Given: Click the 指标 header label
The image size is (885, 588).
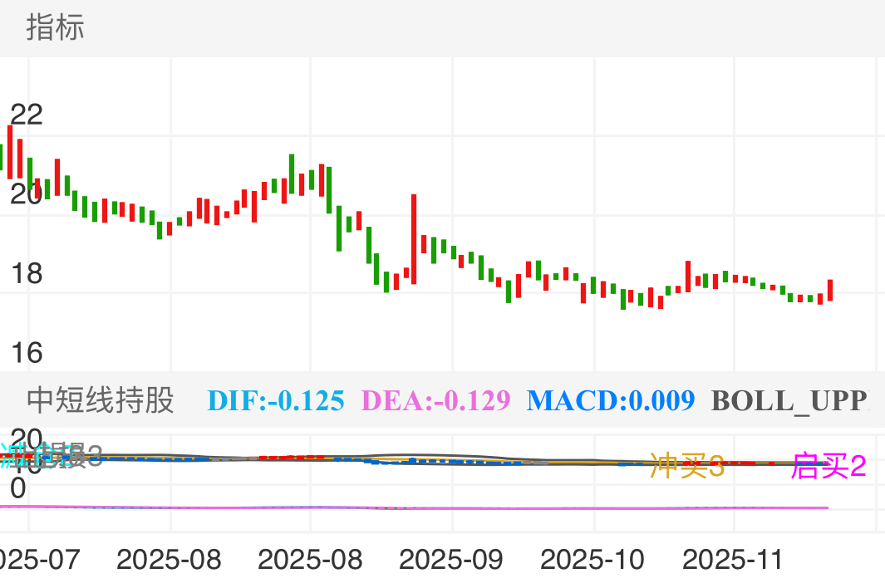Looking at the screenshot, I should pyautogui.click(x=55, y=28).
